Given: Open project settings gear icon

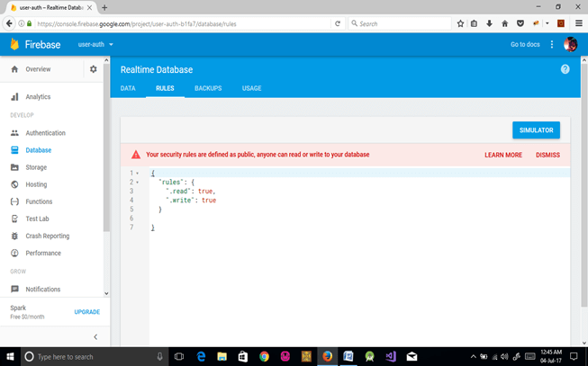Looking at the screenshot, I should pos(93,69).
